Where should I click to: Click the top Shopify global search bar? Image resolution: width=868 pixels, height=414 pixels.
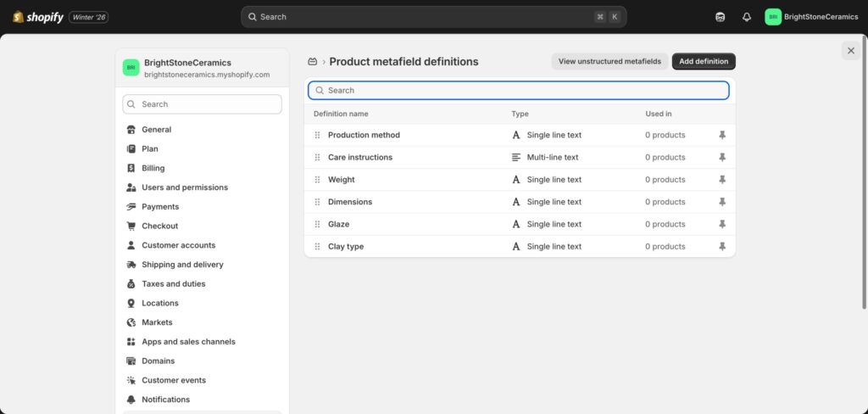[433, 17]
